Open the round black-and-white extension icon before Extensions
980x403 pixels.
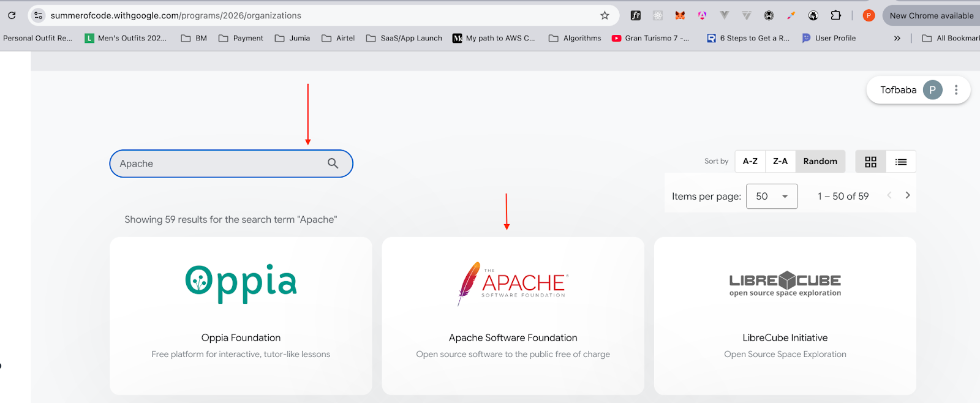(813, 15)
